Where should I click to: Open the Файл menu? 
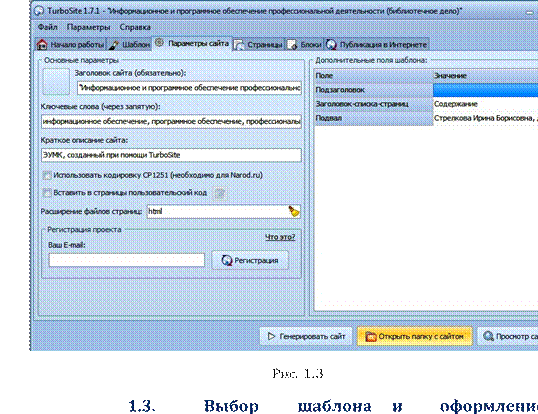tap(48, 27)
